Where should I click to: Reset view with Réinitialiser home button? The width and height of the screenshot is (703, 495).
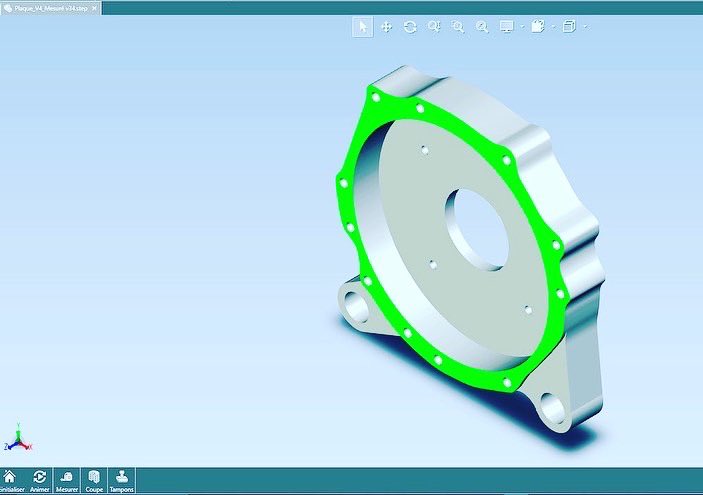tap(10, 481)
